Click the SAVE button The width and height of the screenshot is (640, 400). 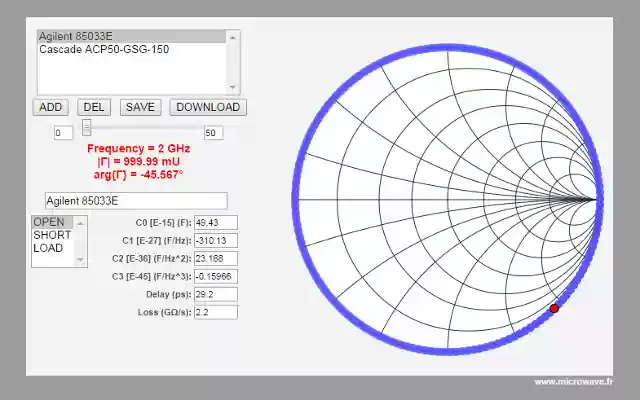click(140, 107)
